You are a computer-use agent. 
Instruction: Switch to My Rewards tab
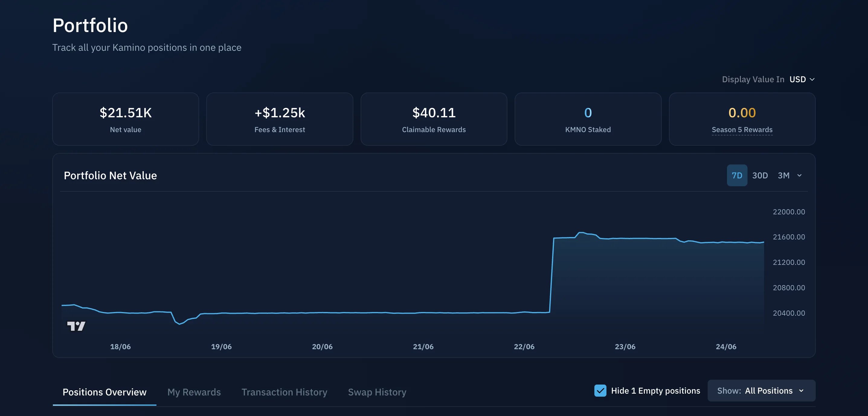pyautogui.click(x=194, y=392)
